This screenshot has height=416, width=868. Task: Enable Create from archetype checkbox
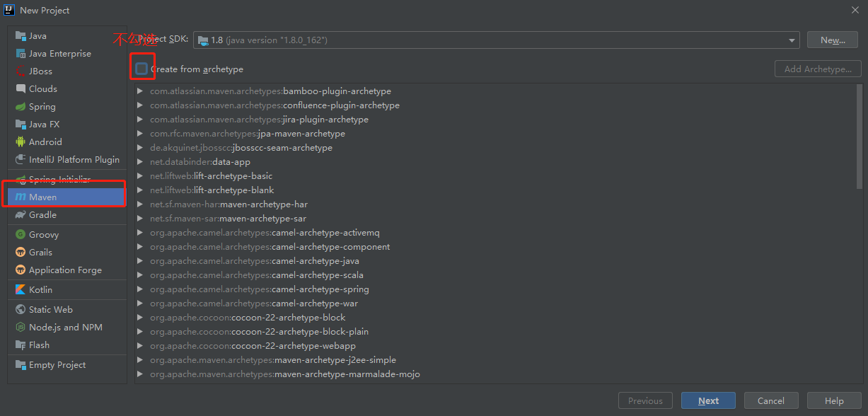[x=141, y=69]
